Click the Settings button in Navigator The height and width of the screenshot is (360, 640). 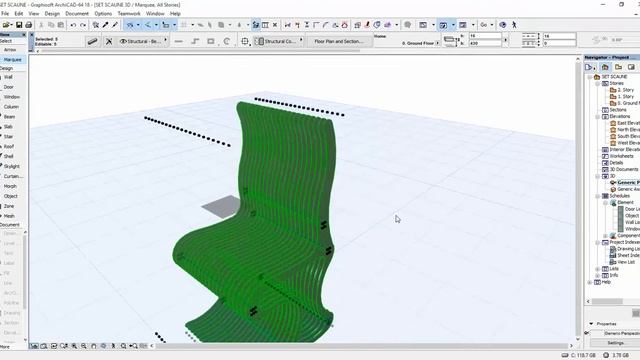point(615,343)
